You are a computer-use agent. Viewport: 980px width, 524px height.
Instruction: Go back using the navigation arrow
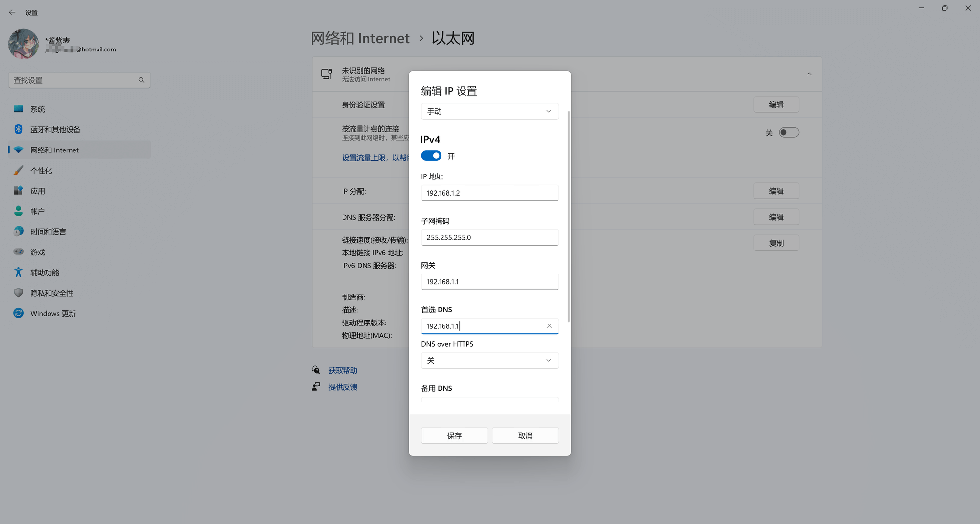(12, 12)
